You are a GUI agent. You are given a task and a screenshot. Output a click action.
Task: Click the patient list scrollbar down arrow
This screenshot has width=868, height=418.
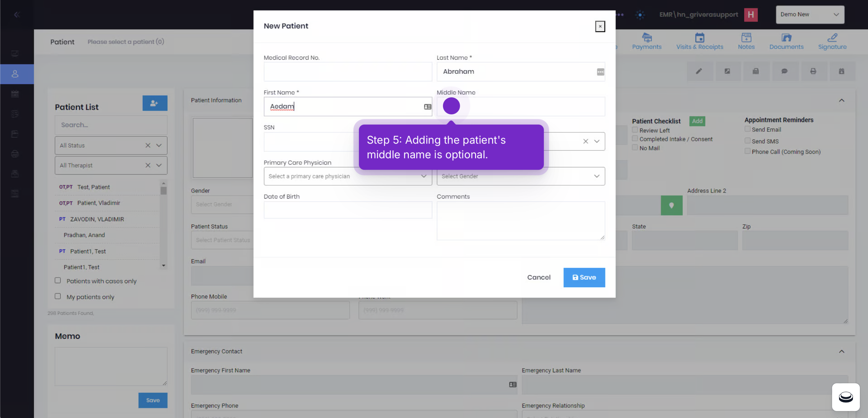coord(163,265)
